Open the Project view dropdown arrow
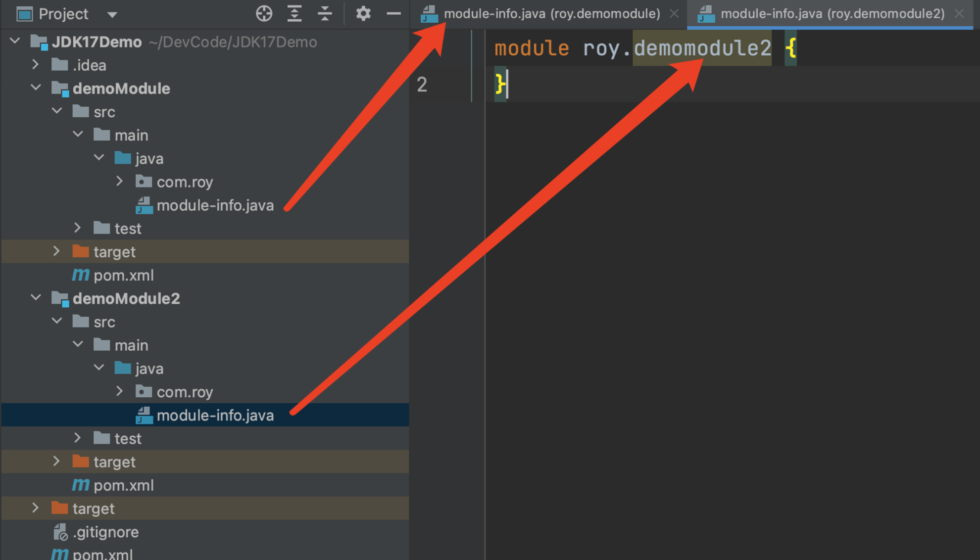This screenshot has width=980, height=560. 112,14
